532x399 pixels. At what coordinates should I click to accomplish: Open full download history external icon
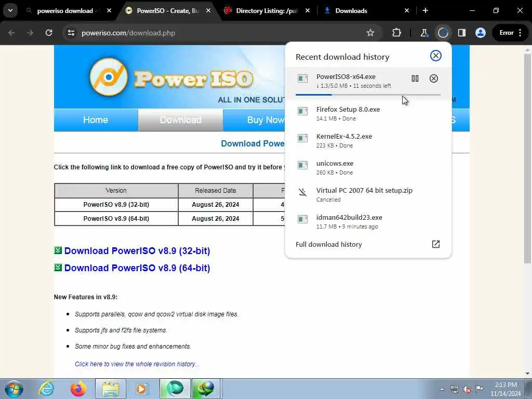point(436,244)
